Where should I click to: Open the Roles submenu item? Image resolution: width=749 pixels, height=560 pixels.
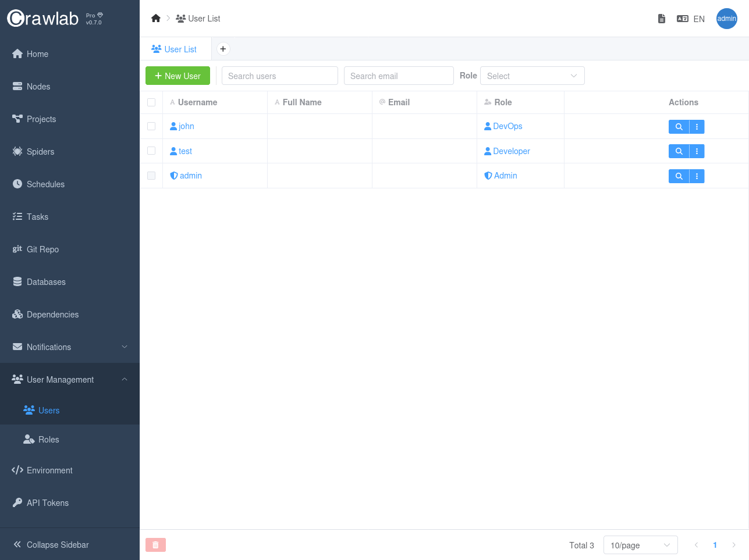[49, 440]
